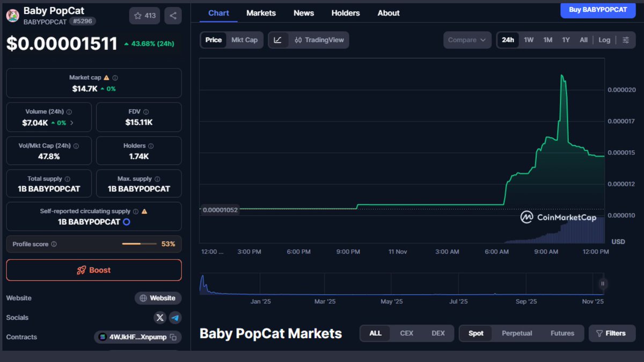Viewport: 644px width, 362px height.
Task: Open the Compare dropdown
Action: click(x=467, y=40)
